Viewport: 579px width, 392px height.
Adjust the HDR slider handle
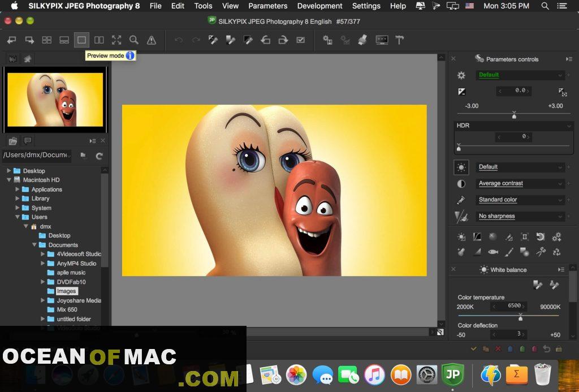point(459,148)
